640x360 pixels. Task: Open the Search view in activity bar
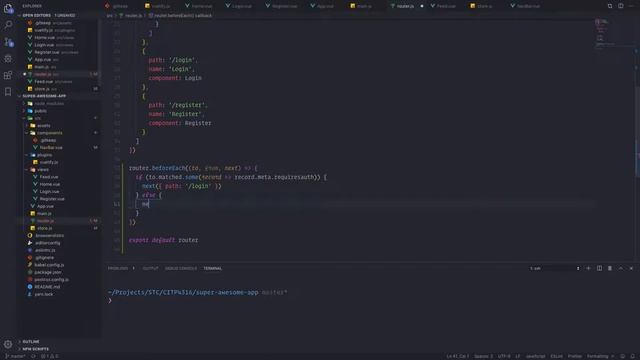(8, 25)
